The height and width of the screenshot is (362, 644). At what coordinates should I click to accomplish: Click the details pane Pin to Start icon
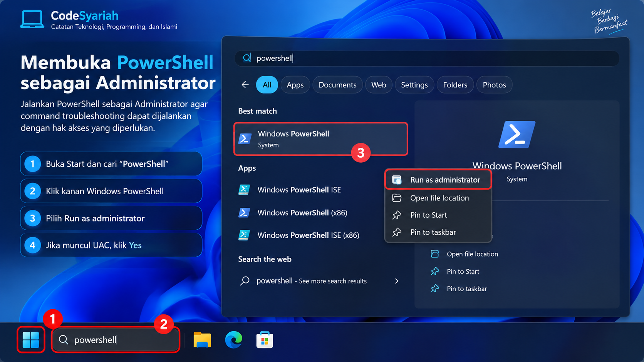pos(435,271)
